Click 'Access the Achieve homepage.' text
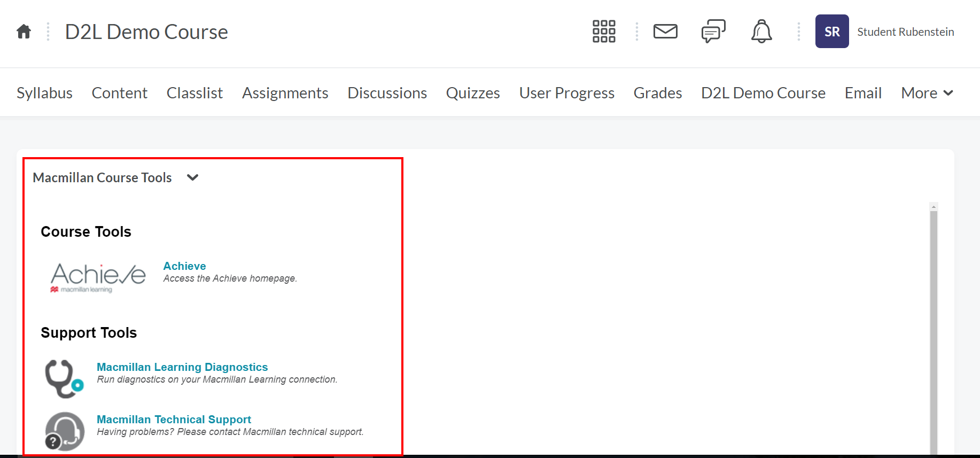 pyautogui.click(x=230, y=278)
